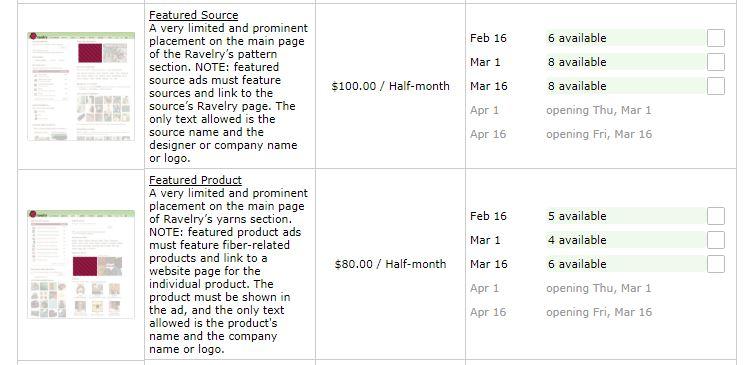Click the '6 available' bar for Source Feb 16
The image size is (748, 365).
pos(625,38)
